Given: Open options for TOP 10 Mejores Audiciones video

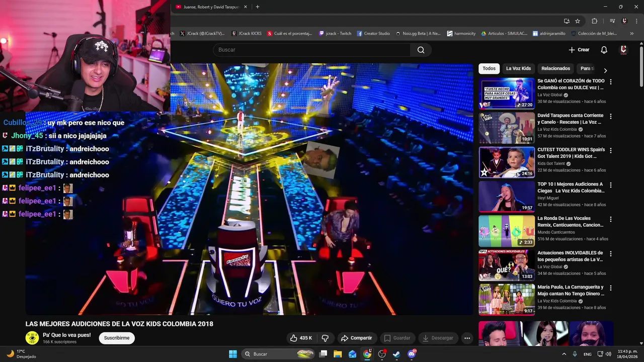Looking at the screenshot, I should (x=611, y=185).
